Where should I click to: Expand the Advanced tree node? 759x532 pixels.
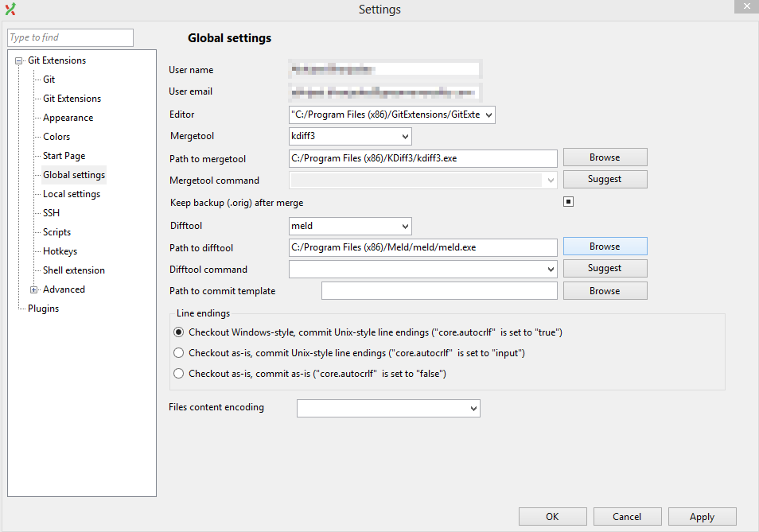coord(34,289)
